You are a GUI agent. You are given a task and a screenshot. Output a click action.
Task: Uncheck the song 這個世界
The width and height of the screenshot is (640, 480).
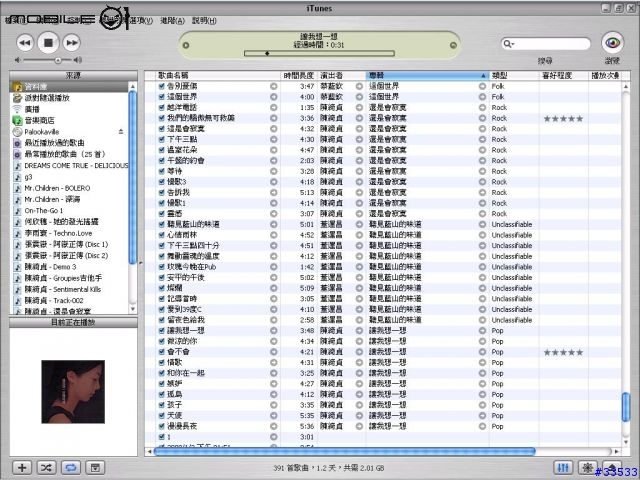(162, 97)
